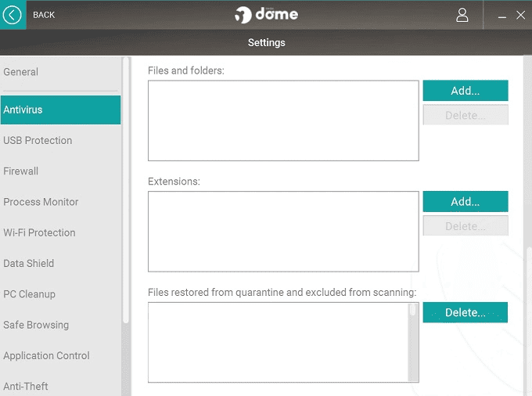
Task: Close the Dome window
Action: coord(520,15)
